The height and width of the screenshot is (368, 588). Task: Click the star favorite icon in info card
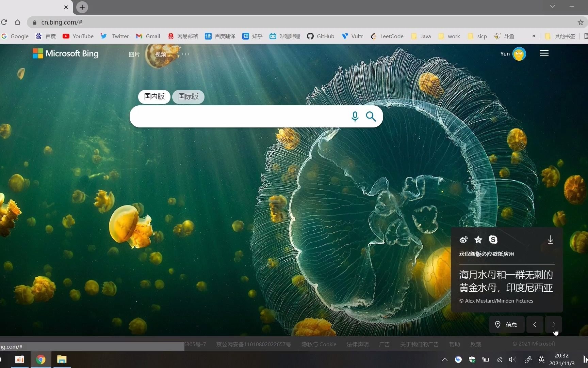478,240
